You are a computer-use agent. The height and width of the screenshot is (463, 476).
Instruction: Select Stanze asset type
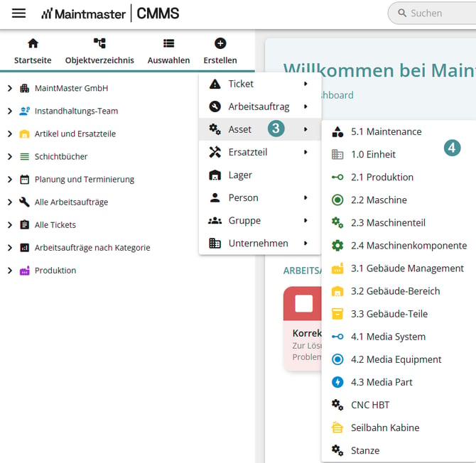(x=399, y=450)
